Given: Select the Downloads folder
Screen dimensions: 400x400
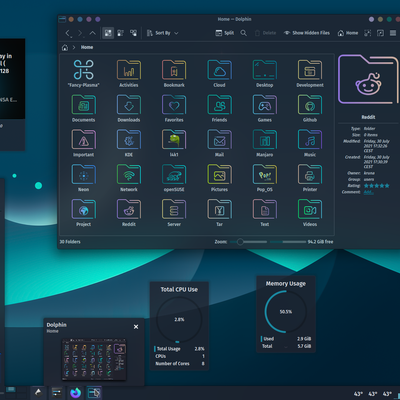Looking at the screenshot, I should pyautogui.click(x=129, y=108).
